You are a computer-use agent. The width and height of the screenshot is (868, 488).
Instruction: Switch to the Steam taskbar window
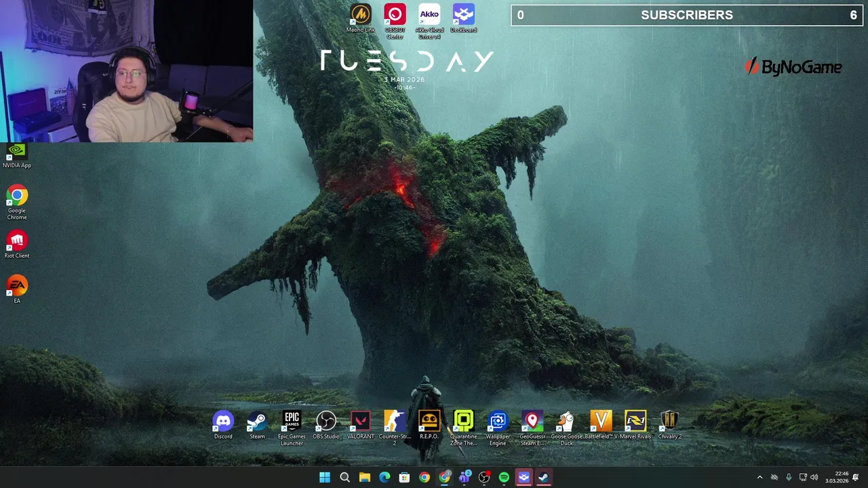tap(544, 478)
